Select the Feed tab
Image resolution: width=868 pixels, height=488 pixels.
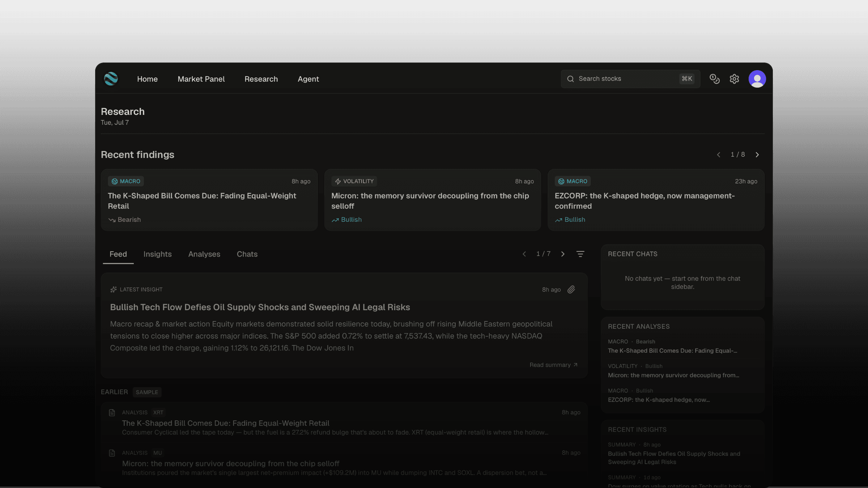click(118, 254)
